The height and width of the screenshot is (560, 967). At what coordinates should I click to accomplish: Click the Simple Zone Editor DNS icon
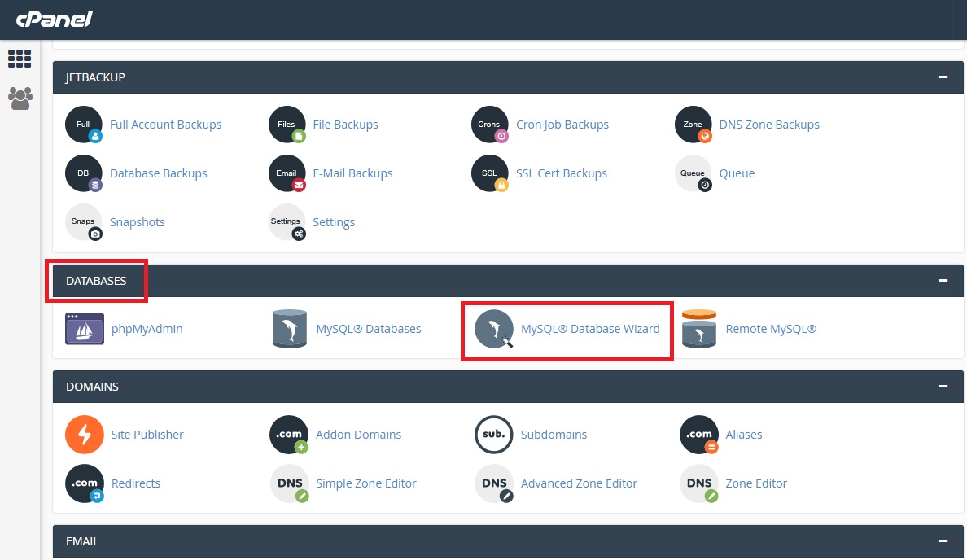289,483
